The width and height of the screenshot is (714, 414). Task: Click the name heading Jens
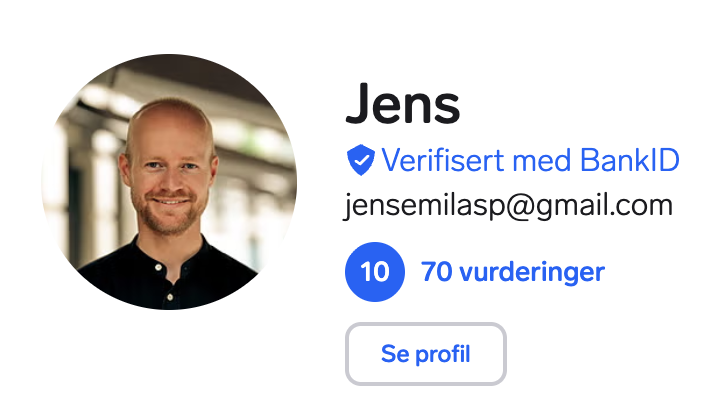[403, 104]
